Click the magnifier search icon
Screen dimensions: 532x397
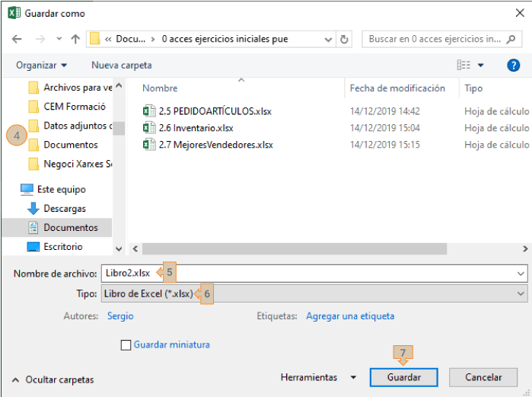coord(511,40)
